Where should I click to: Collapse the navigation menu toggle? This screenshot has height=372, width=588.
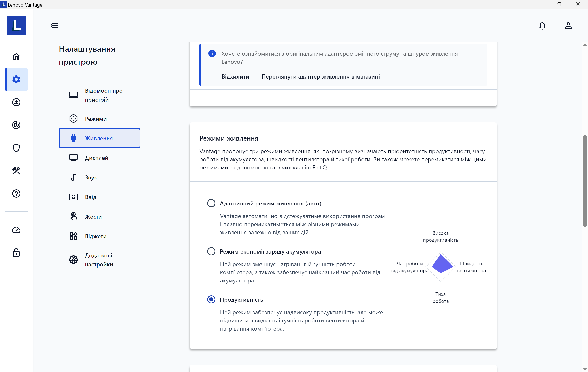pos(54,26)
